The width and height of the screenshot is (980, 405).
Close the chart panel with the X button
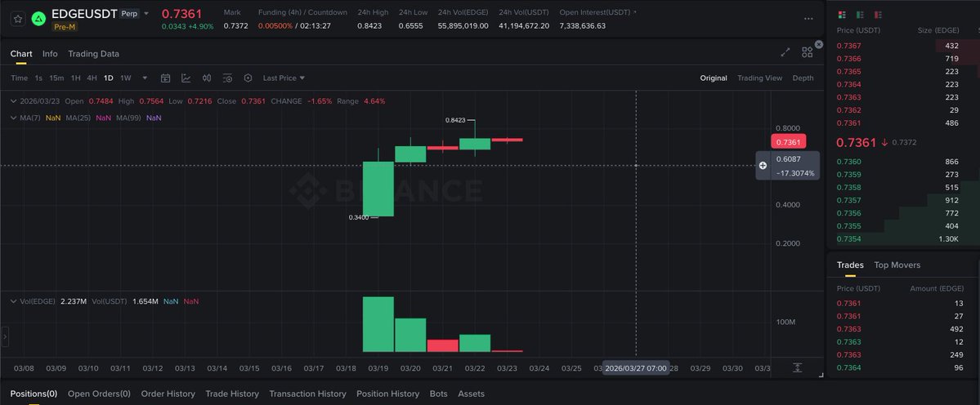click(819, 44)
